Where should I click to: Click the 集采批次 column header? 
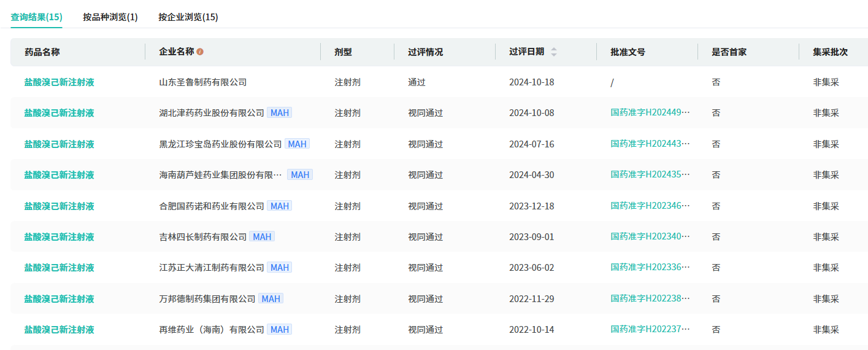(x=830, y=52)
